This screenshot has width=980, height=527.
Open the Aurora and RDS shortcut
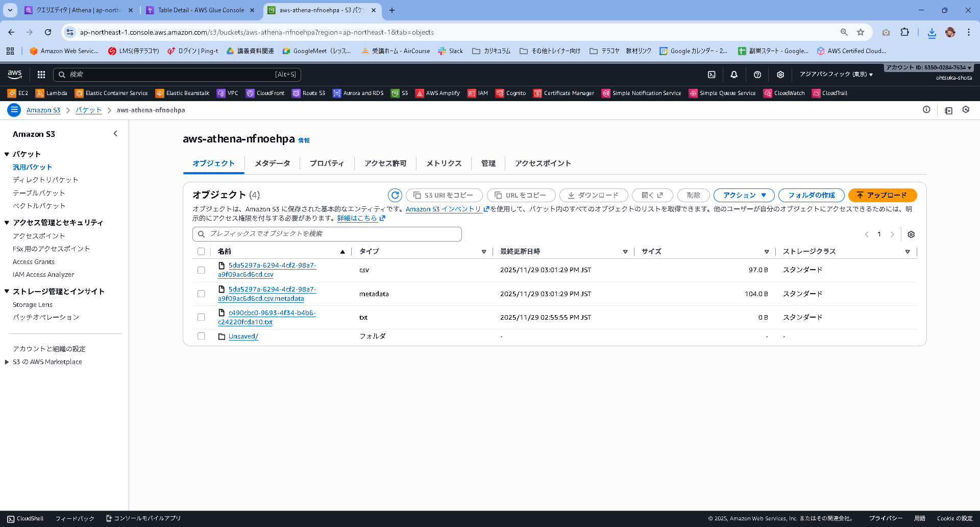tap(358, 93)
